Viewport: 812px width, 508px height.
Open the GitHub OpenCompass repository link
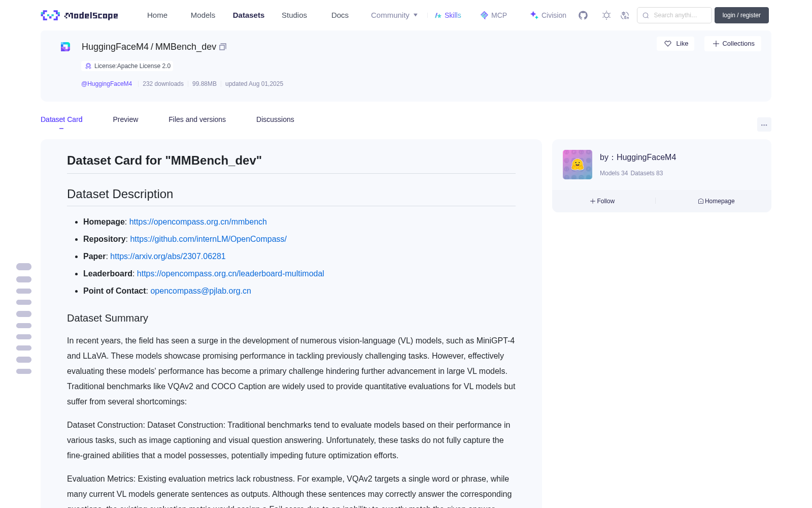tap(208, 239)
